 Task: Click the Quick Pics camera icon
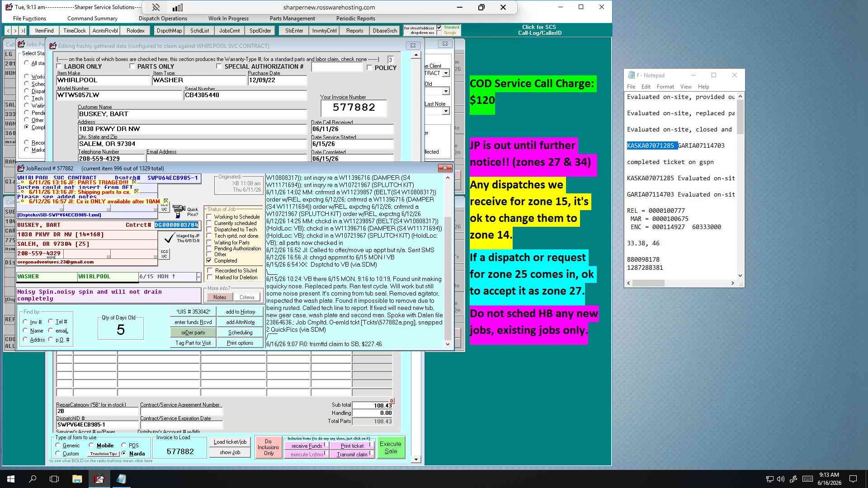tap(179, 211)
